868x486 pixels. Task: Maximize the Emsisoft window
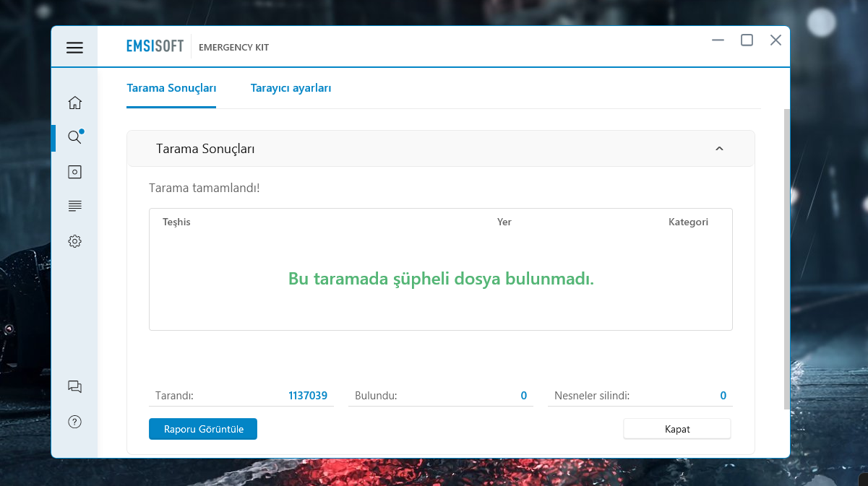tap(747, 40)
